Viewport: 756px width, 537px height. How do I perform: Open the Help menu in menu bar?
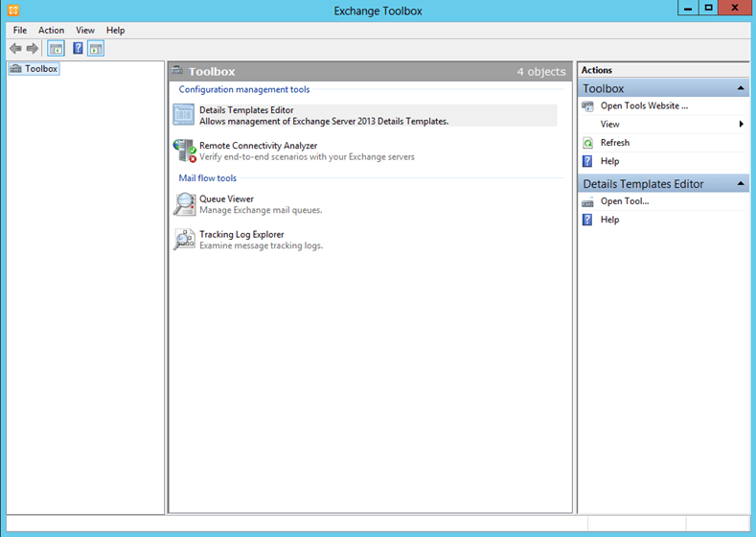(115, 30)
